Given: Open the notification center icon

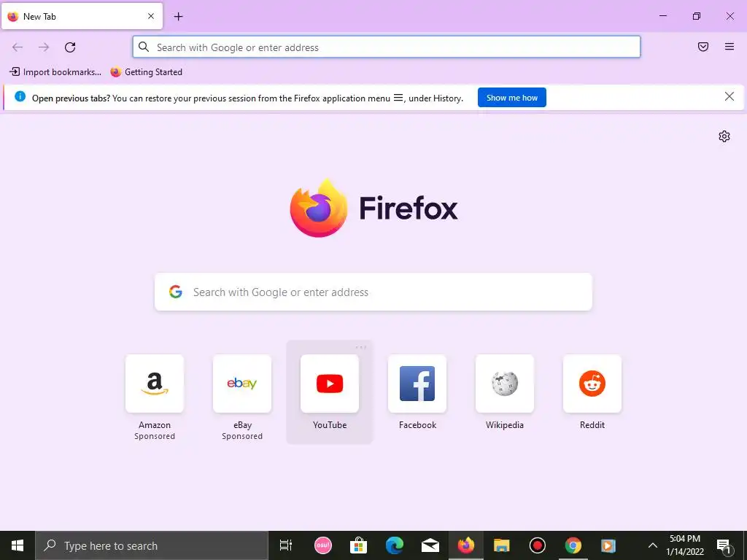Looking at the screenshot, I should [x=724, y=546].
